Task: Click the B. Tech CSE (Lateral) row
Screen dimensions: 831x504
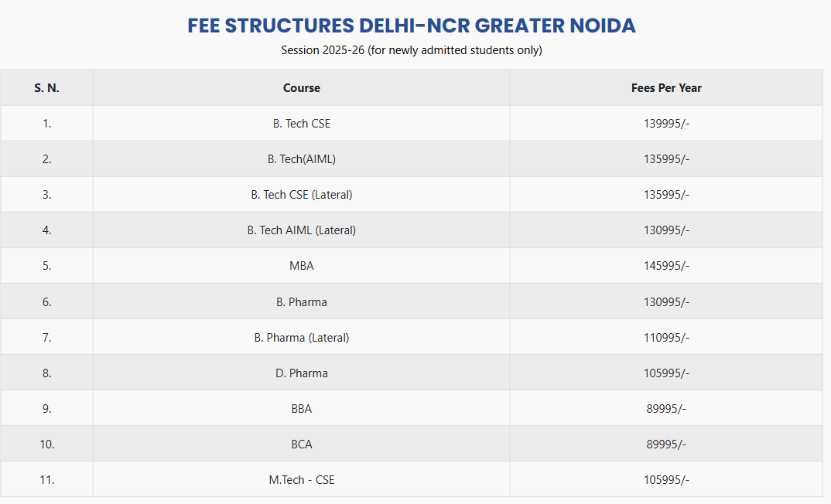Action: [x=301, y=195]
